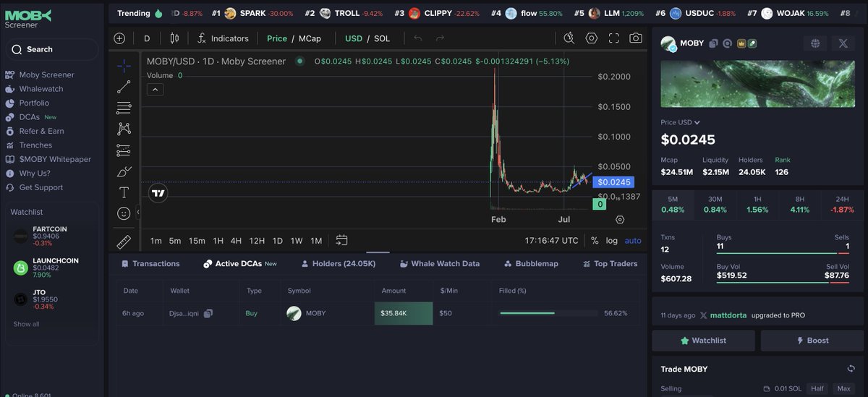Viewport: 868px width, 397px height.
Task: Open the Whale Watch Data tab
Action: pyautogui.click(x=440, y=264)
